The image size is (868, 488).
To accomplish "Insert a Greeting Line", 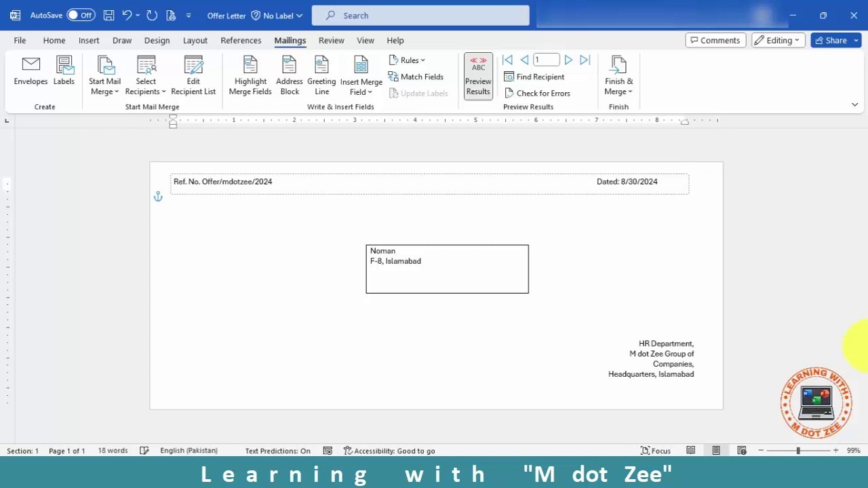I will tap(321, 76).
